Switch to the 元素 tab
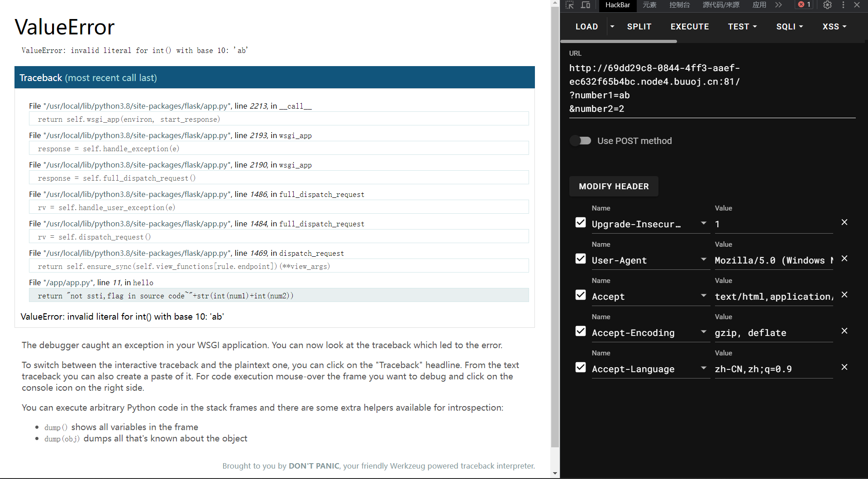The image size is (868, 479). [x=649, y=5]
